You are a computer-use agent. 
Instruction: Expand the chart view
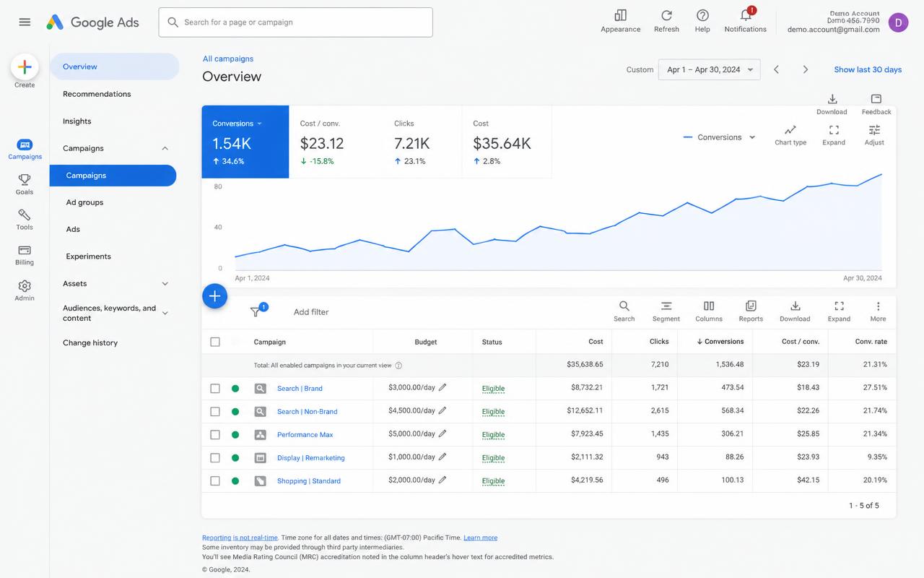(x=834, y=134)
